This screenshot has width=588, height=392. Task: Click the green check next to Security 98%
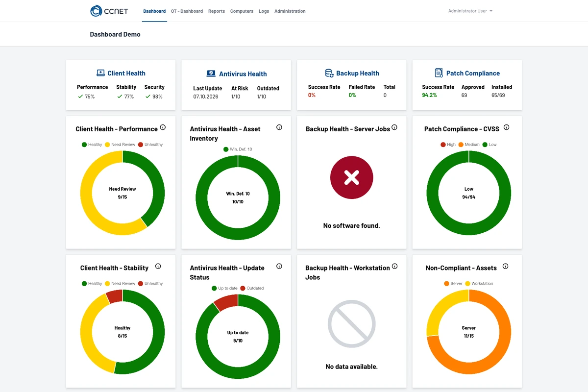tap(148, 97)
